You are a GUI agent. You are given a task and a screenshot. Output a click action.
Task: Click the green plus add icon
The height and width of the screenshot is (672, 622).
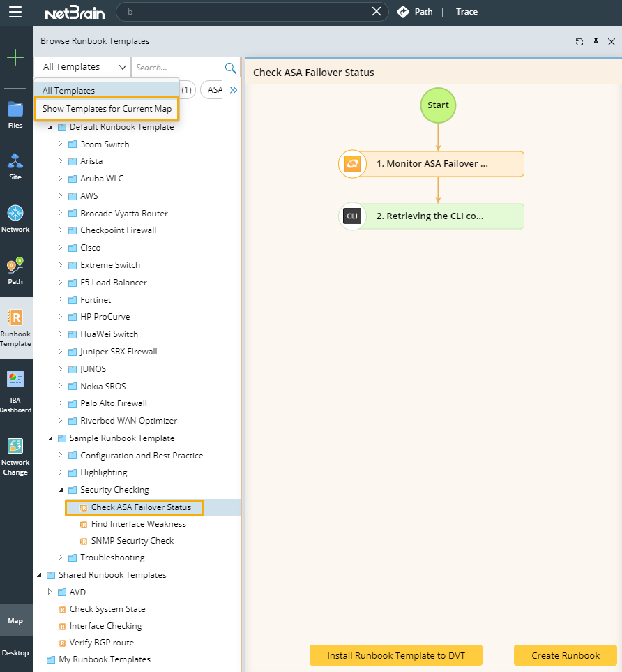point(15,58)
